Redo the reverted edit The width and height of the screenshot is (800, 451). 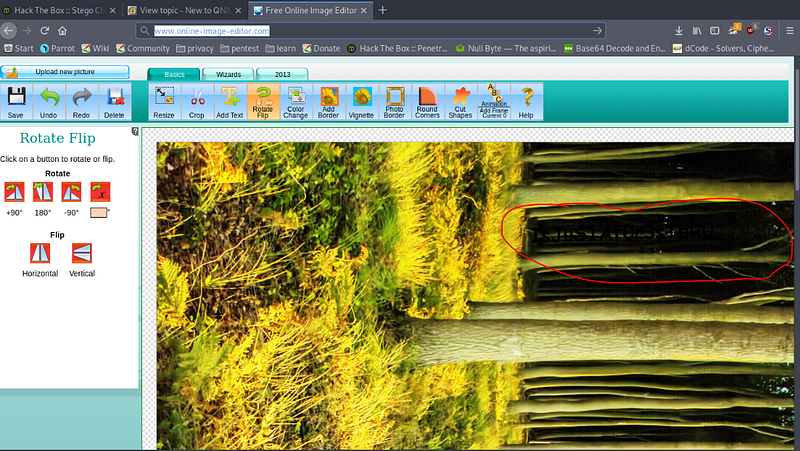pos(81,102)
